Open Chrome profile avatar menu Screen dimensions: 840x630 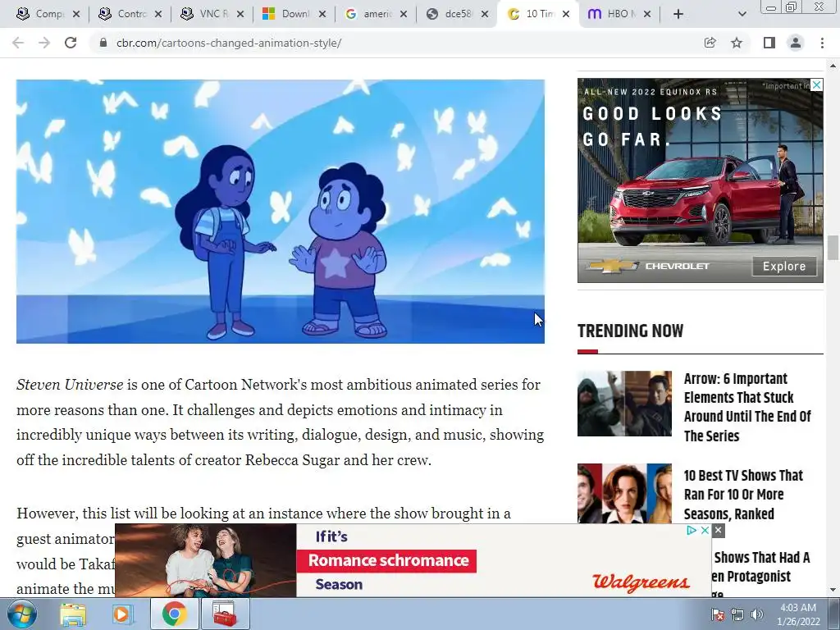[796, 43]
